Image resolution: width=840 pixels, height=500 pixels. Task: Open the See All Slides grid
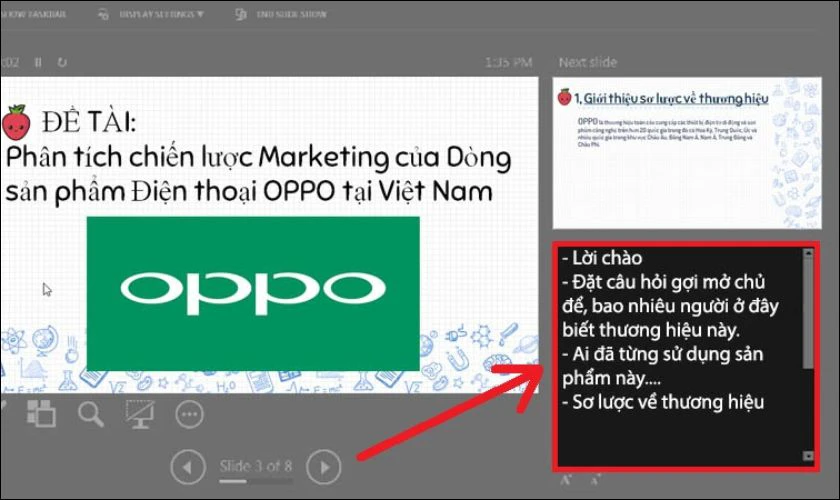[x=41, y=414]
